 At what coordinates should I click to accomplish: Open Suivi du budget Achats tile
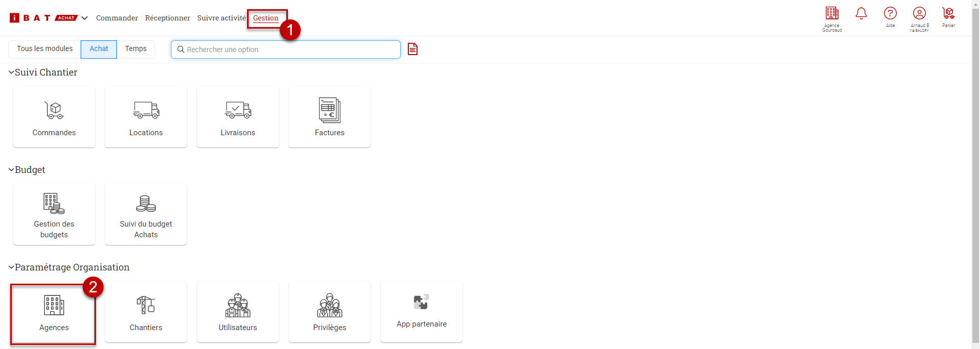(x=146, y=214)
